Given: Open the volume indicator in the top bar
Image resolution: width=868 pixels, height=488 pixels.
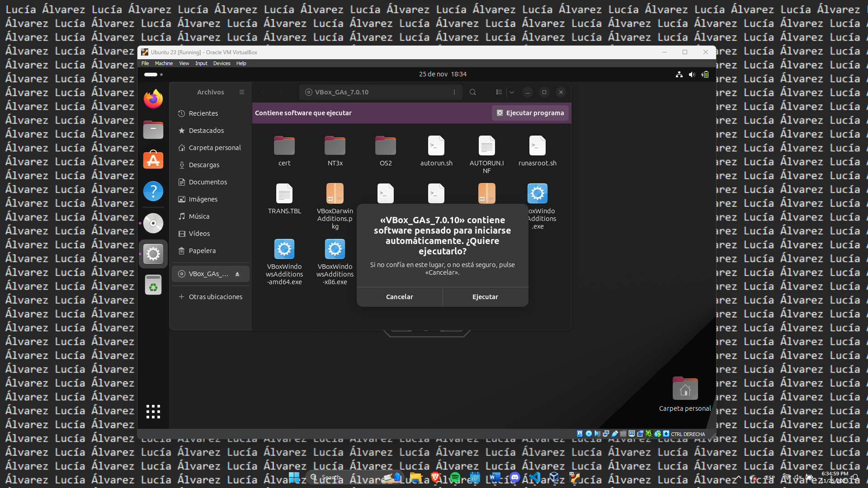Looking at the screenshot, I should coord(692,75).
